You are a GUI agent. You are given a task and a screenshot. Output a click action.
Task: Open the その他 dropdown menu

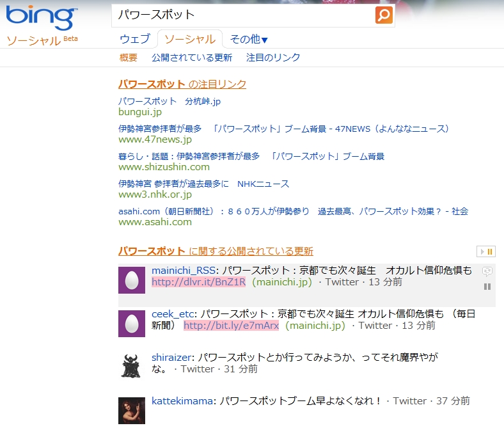click(x=249, y=39)
